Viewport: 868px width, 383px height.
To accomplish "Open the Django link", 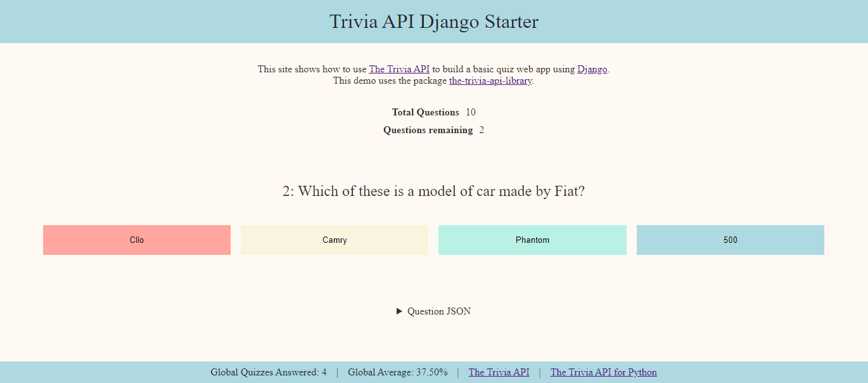I will [x=592, y=68].
